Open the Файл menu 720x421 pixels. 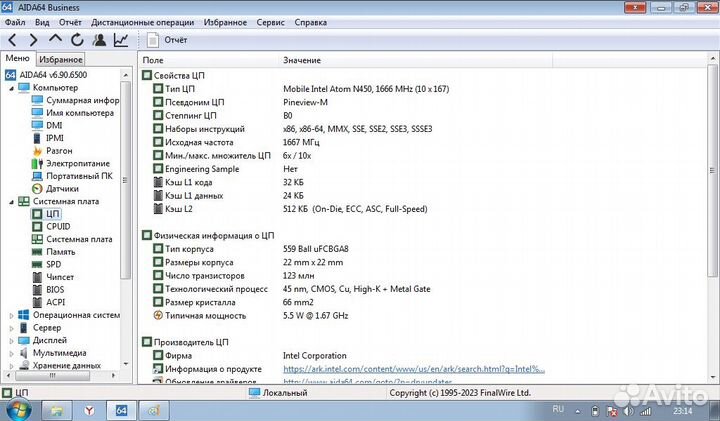point(15,22)
